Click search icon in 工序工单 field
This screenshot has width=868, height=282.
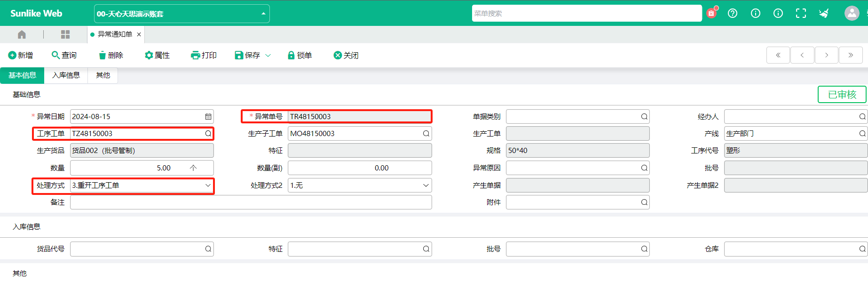click(208, 134)
